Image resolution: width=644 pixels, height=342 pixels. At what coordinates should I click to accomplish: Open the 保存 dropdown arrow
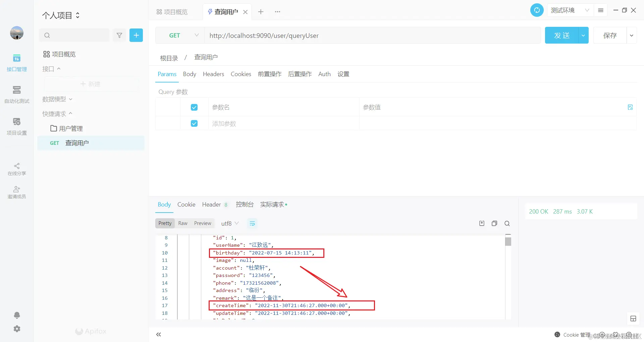(x=632, y=35)
